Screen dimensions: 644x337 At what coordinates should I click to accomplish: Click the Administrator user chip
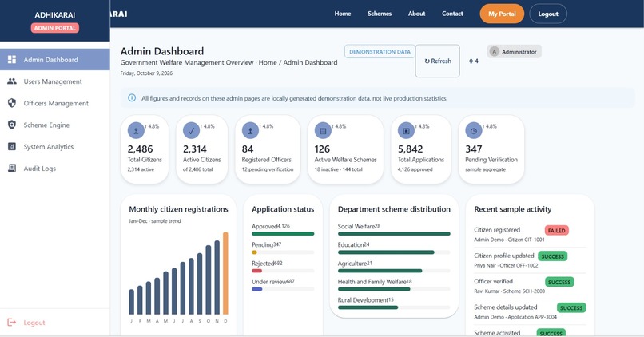[515, 52]
